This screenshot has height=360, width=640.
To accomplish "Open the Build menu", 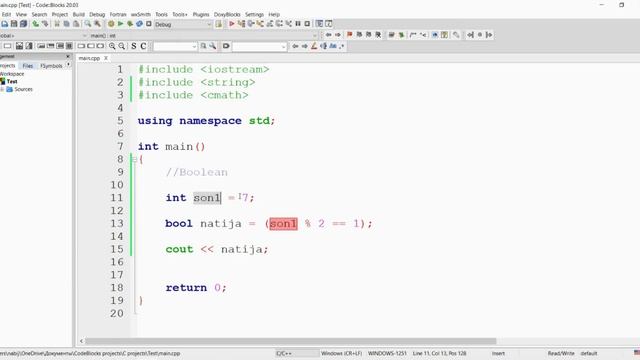I will pyautogui.click(x=78, y=14).
